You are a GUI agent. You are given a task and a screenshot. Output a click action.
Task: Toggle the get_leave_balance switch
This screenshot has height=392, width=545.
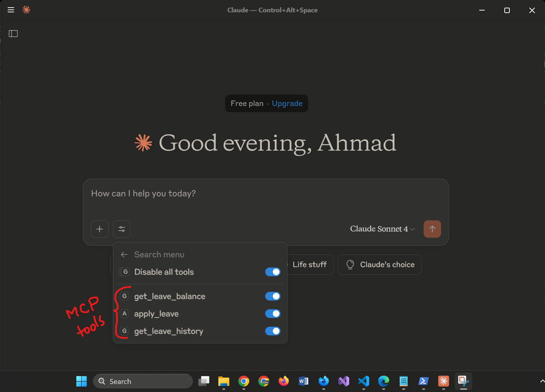(273, 296)
